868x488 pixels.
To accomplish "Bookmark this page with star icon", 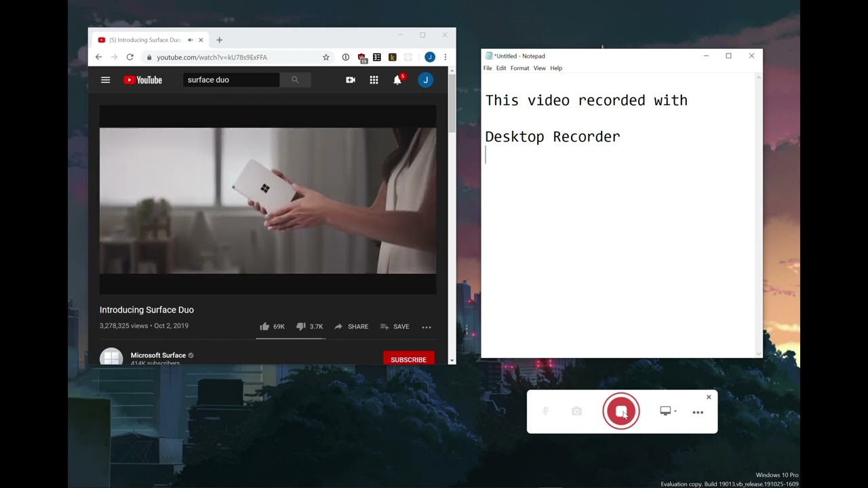I will [x=326, y=58].
